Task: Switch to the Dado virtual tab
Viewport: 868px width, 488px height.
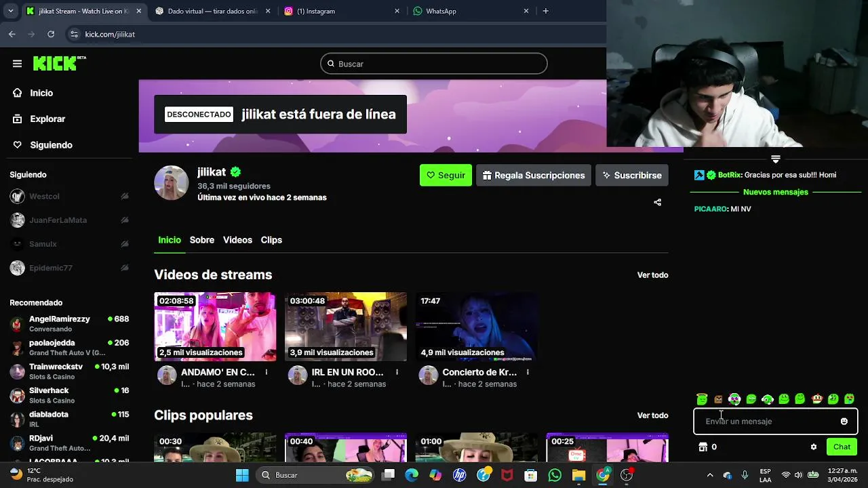Action: (212, 11)
